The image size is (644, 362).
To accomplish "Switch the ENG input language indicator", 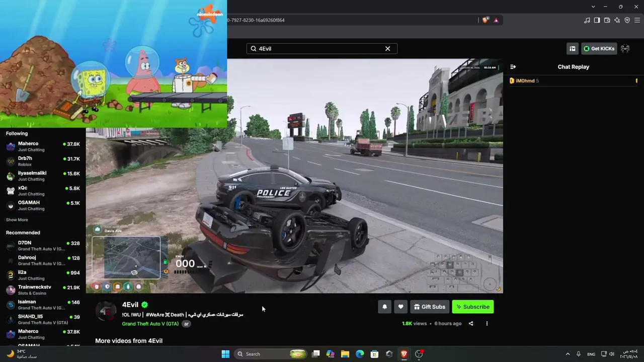I will [591, 354].
